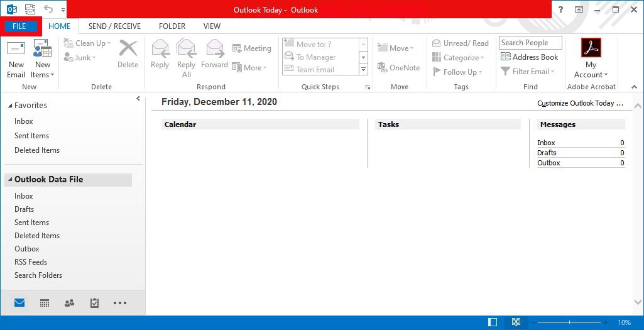Switch to the FOLDER tab
Screen dimensions: 644x330
tap(172, 26)
